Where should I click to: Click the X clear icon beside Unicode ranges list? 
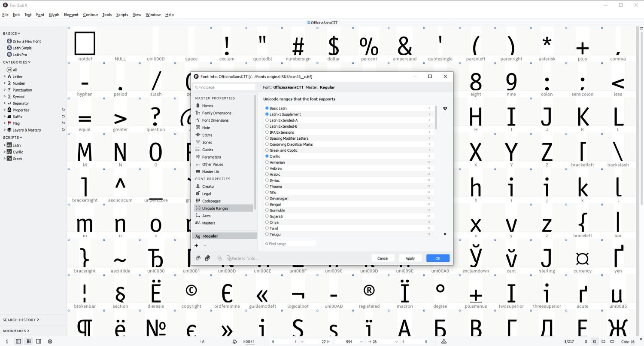445,234
